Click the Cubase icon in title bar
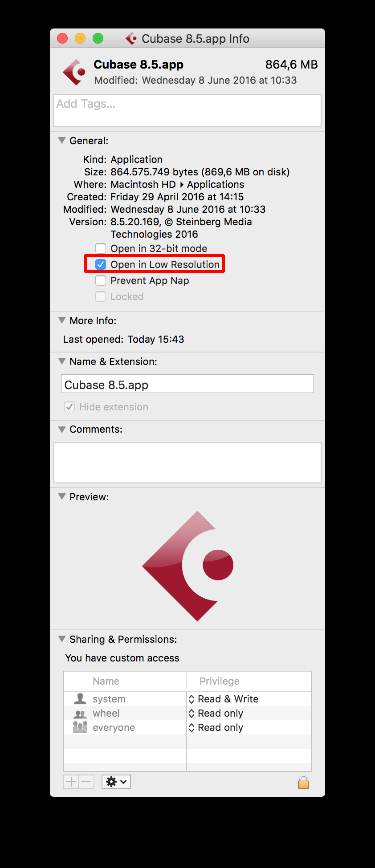Image resolution: width=375 pixels, height=868 pixels. point(131,39)
